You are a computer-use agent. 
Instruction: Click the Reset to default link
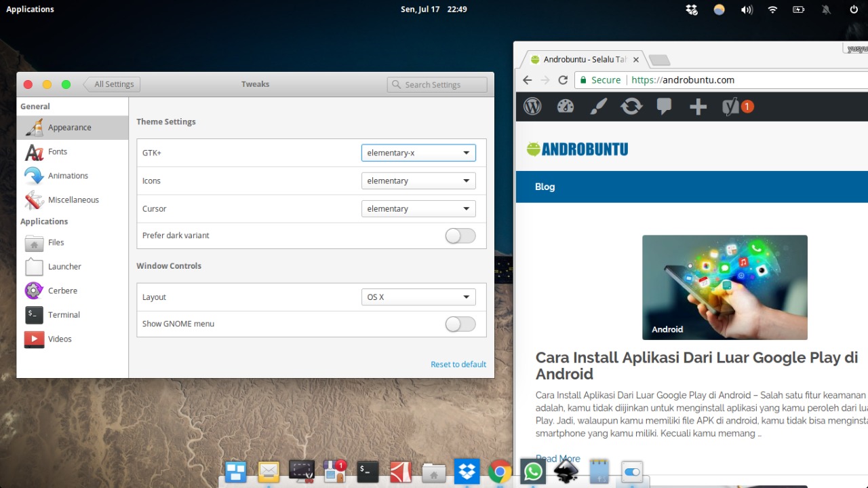(458, 364)
